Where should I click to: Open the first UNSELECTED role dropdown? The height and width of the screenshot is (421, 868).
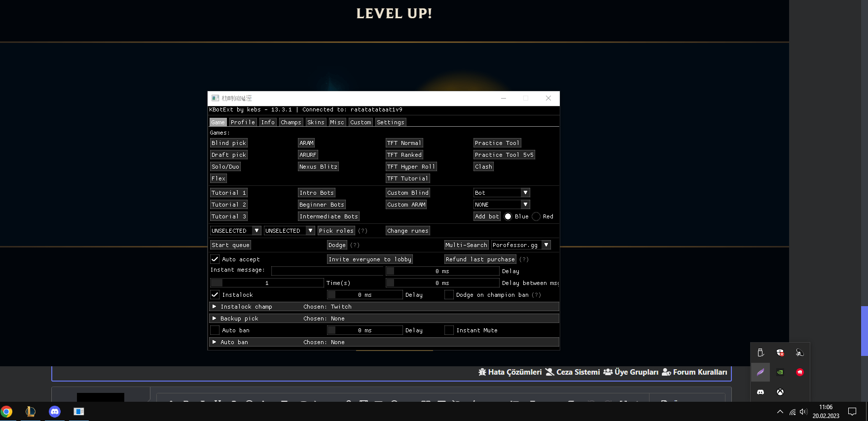236,231
